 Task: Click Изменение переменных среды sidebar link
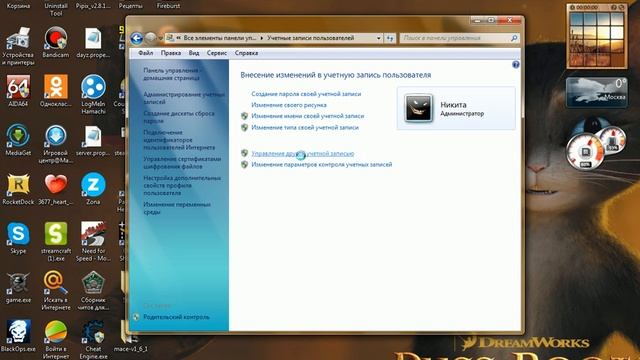point(177,208)
